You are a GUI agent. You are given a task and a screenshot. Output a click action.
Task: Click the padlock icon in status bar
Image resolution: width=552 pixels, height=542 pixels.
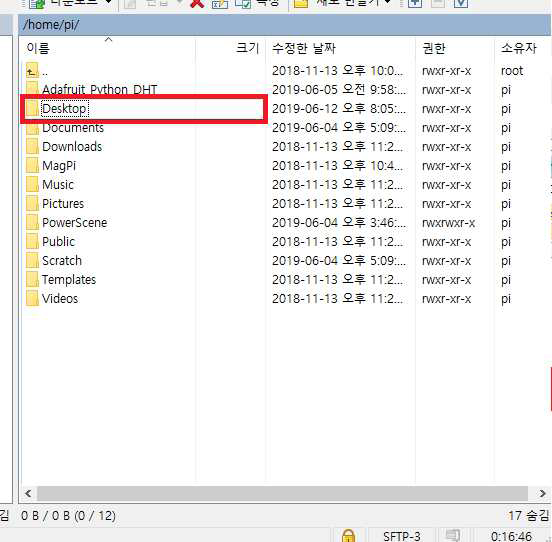(x=348, y=536)
